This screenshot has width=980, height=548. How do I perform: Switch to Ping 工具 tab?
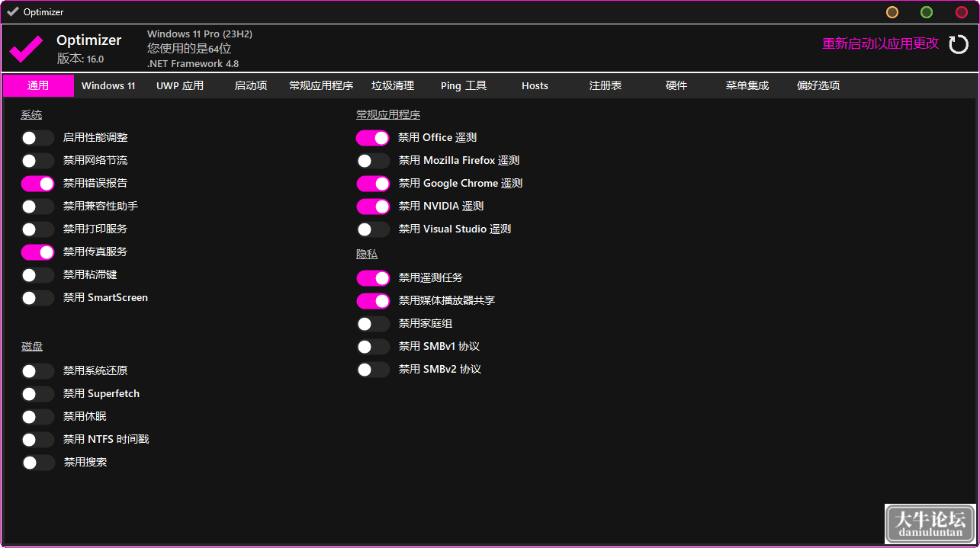click(x=464, y=85)
